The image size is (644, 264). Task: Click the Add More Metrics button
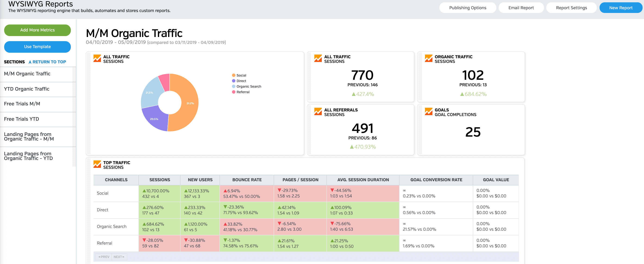(38, 30)
